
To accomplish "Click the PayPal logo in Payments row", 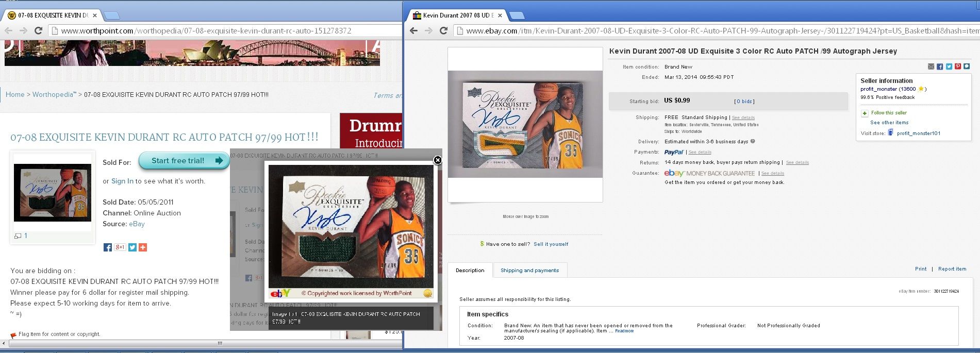I will click(x=674, y=152).
